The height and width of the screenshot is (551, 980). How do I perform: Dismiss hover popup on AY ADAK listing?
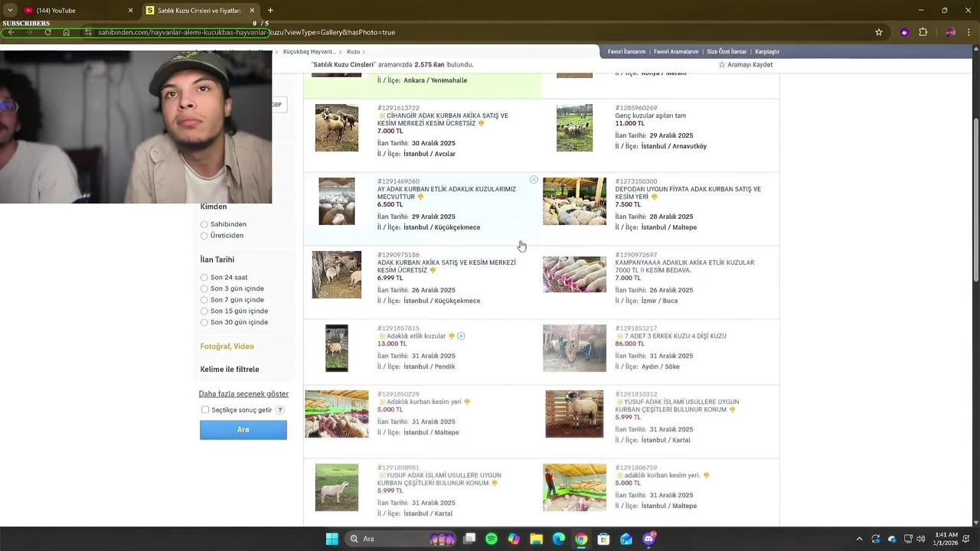[x=534, y=180]
